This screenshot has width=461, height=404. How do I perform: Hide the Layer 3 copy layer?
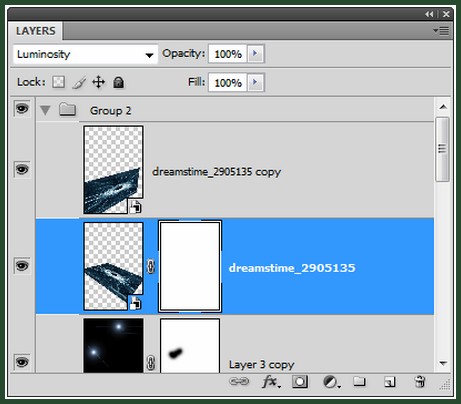22,362
